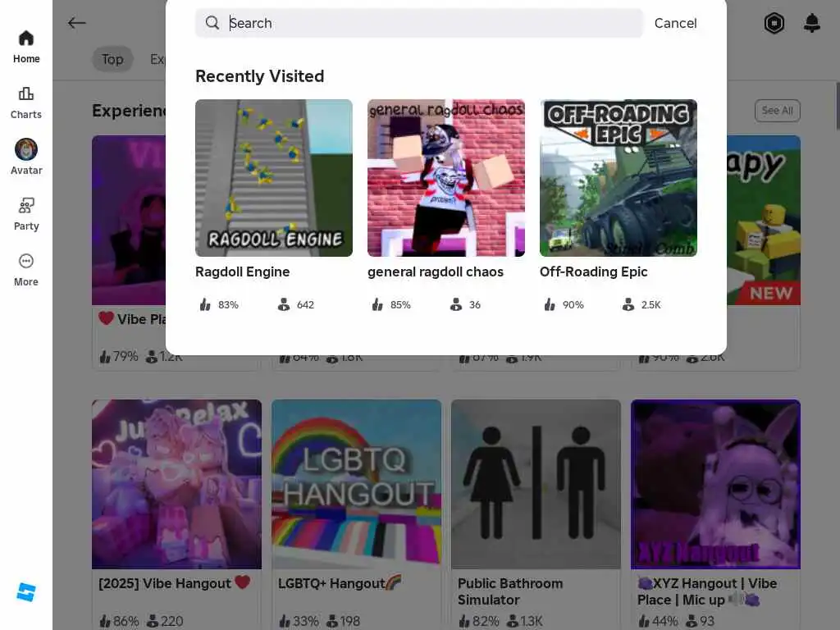Click the 1.3K player count on Public Bathroom

(531, 621)
